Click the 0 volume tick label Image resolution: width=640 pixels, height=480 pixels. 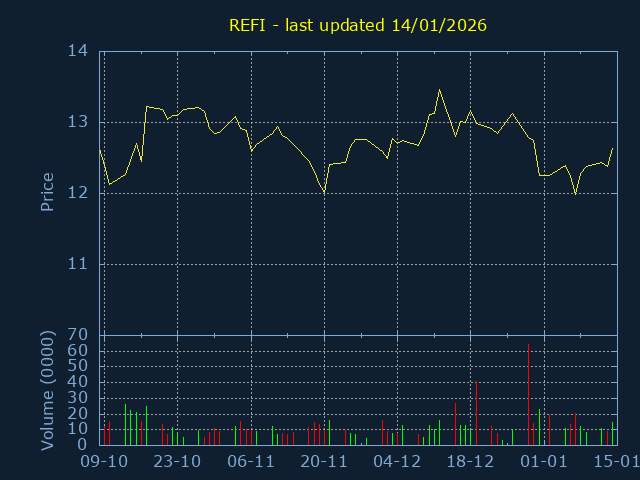(83, 444)
